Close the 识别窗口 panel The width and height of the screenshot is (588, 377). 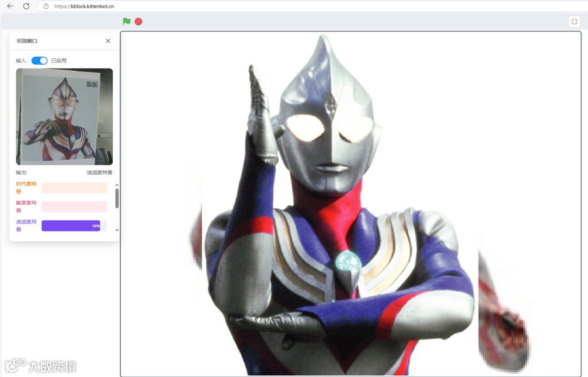point(108,41)
